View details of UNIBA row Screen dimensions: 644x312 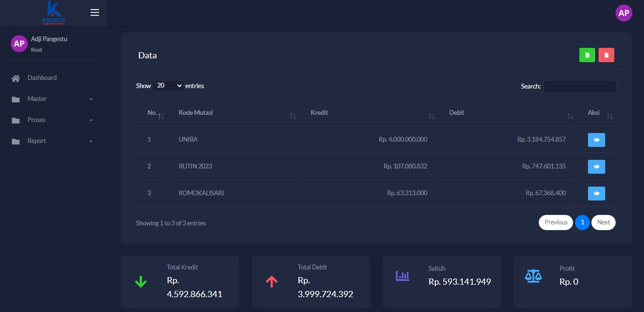(x=596, y=140)
